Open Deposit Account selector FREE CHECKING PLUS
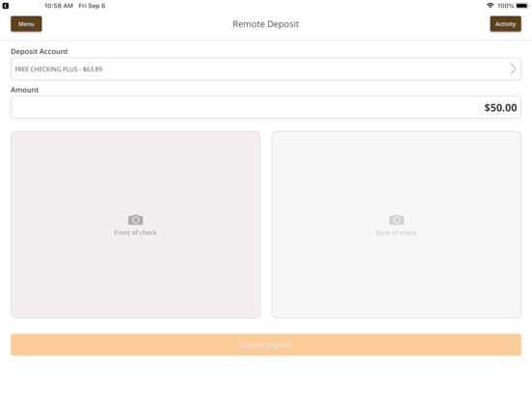This screenshot has height=399, width=532. [x=266, y=68]
